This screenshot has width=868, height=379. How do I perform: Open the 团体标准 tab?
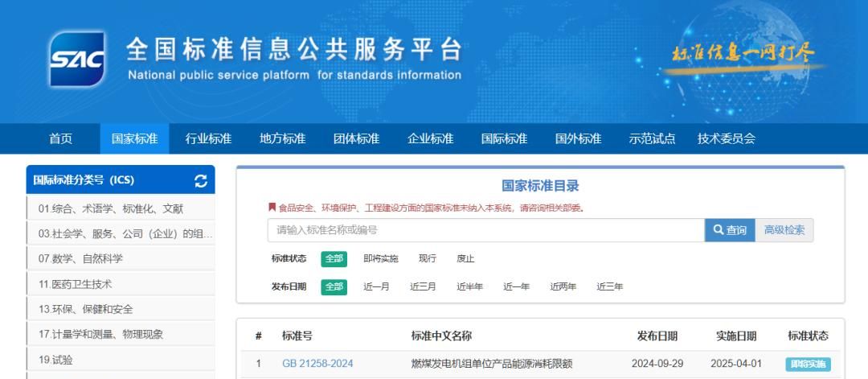click(357, 138)
